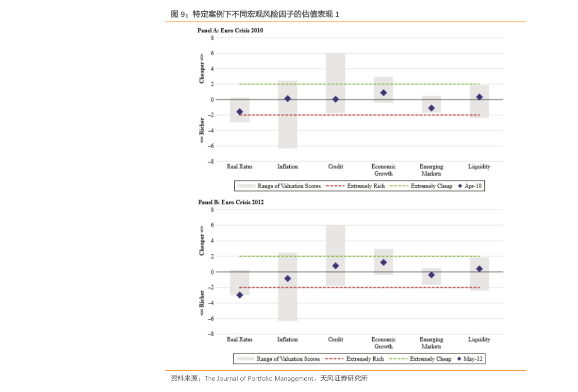Click the 'Apr-10' legend entry
This screenshot has width=578, height=392.
pos(470,186)
